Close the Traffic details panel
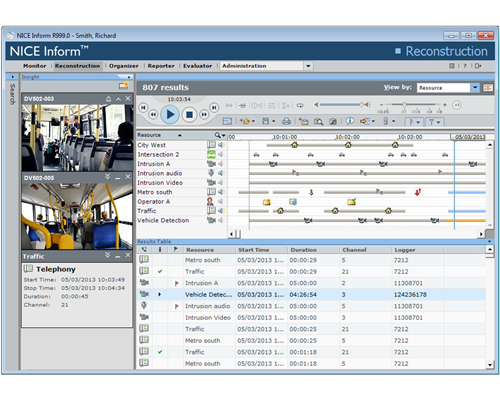The width and height of the screenshot is (500, 400). coord(128,255)
